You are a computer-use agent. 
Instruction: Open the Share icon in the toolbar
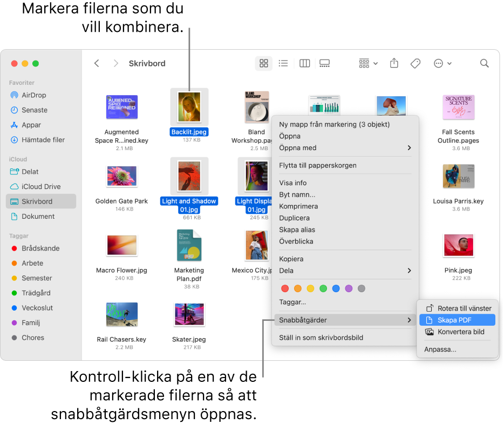tap(393, 63)
